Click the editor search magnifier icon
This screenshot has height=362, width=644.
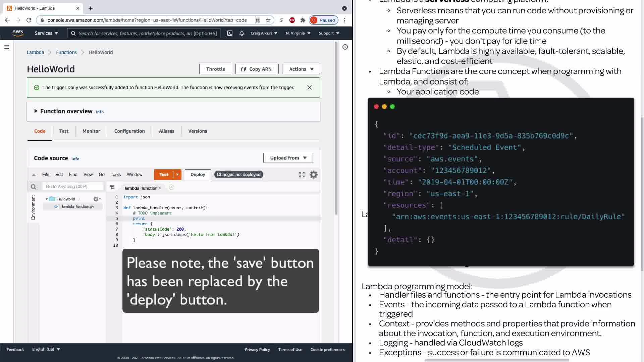33,187
